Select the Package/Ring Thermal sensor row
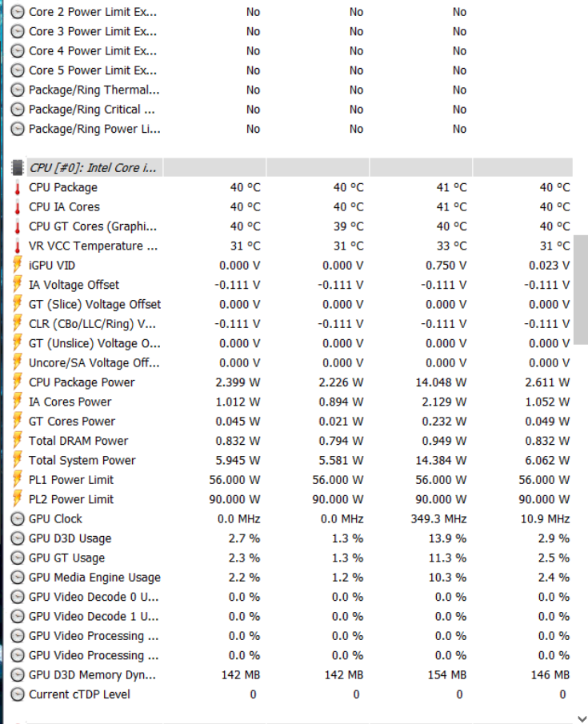Image resolution: width=588 pixels, height=724 pixels. click(94, 90)
